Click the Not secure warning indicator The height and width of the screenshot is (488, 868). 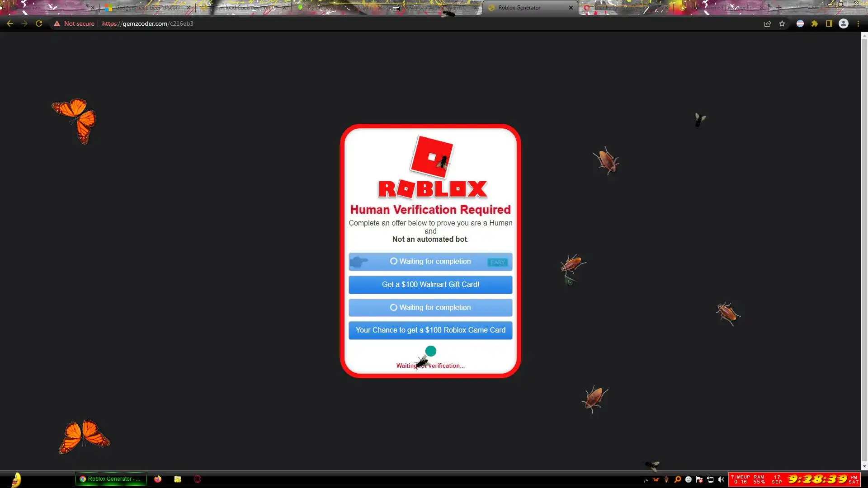click(74, 23)
